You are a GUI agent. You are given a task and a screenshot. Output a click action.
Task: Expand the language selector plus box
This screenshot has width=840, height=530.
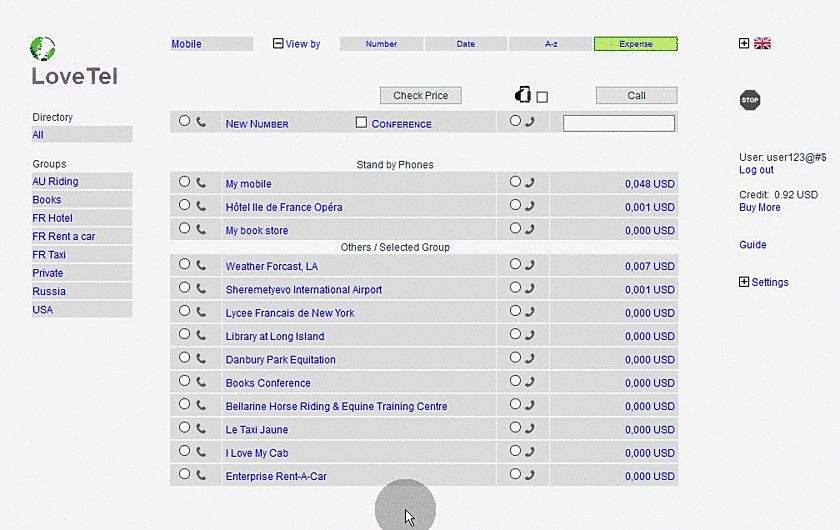[744, 44]
